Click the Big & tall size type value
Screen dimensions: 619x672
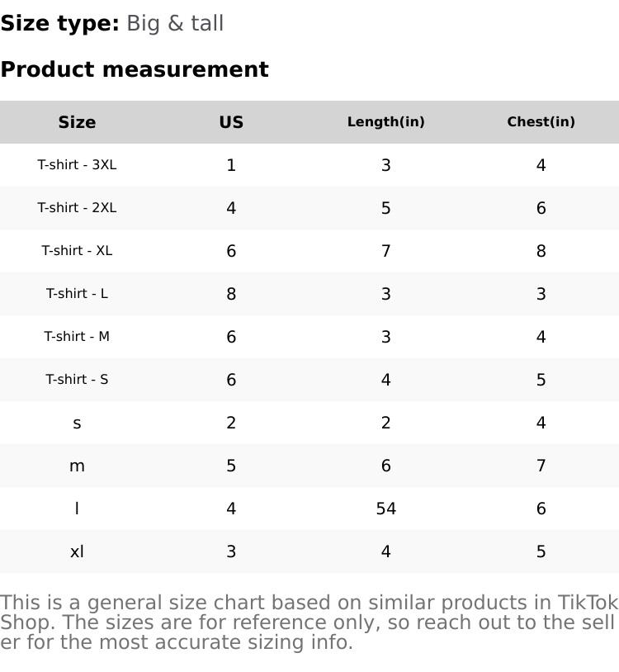(x=175, y=24)
